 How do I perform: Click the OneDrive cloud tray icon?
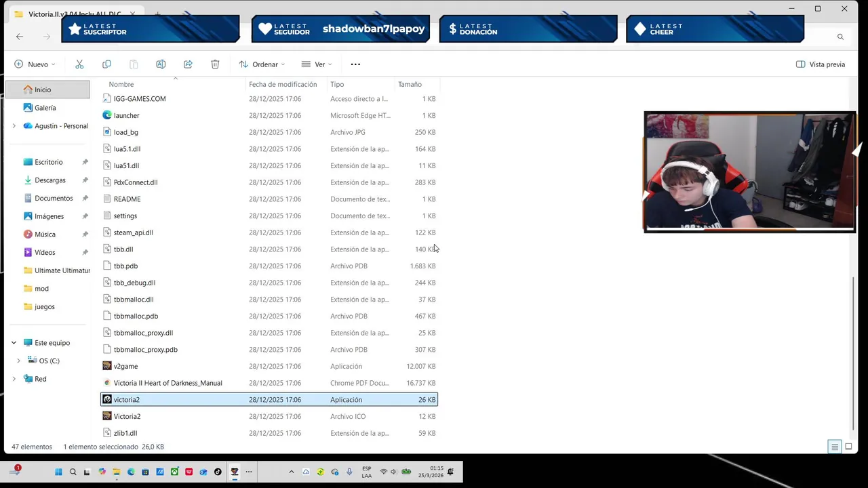point(306,472)
